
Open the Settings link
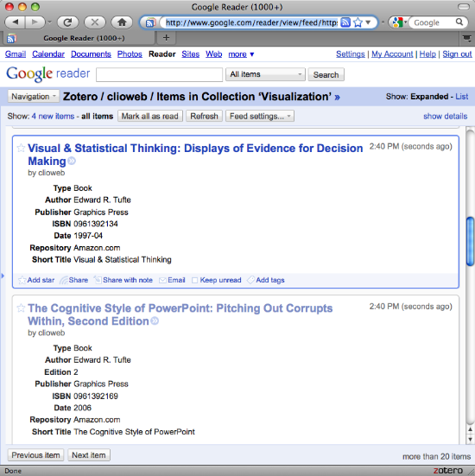click(x=351, y=54)
